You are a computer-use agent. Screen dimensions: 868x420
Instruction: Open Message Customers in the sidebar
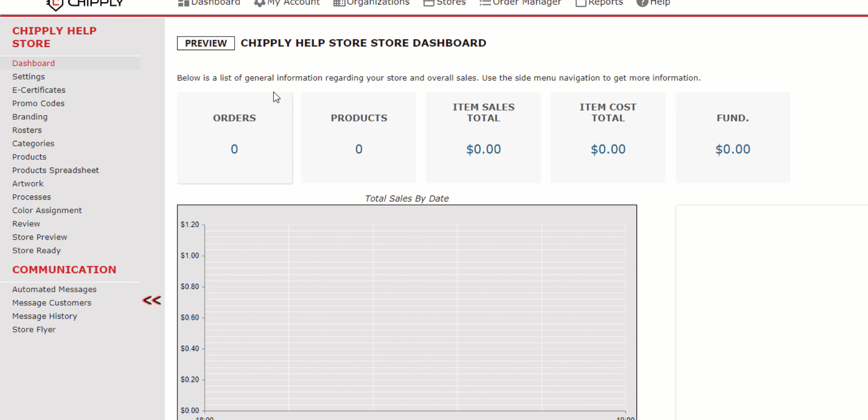[52, 303]
